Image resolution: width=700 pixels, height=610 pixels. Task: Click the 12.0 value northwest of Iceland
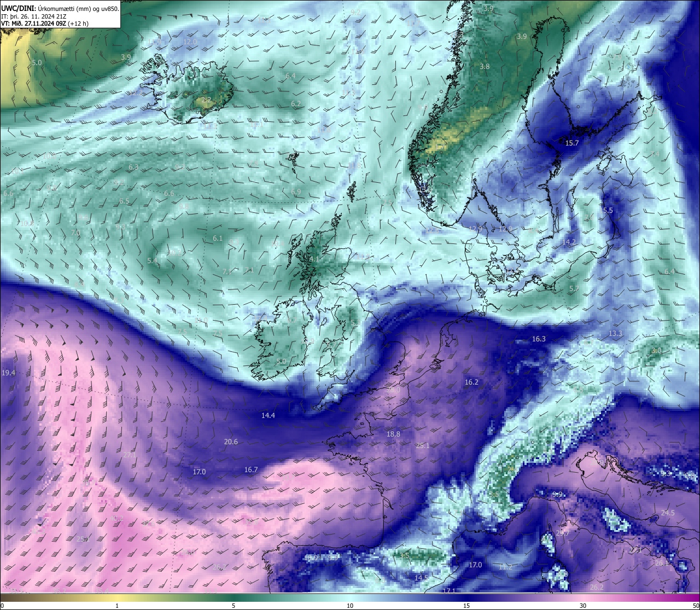pyautogui.click(x=190, y=42)
